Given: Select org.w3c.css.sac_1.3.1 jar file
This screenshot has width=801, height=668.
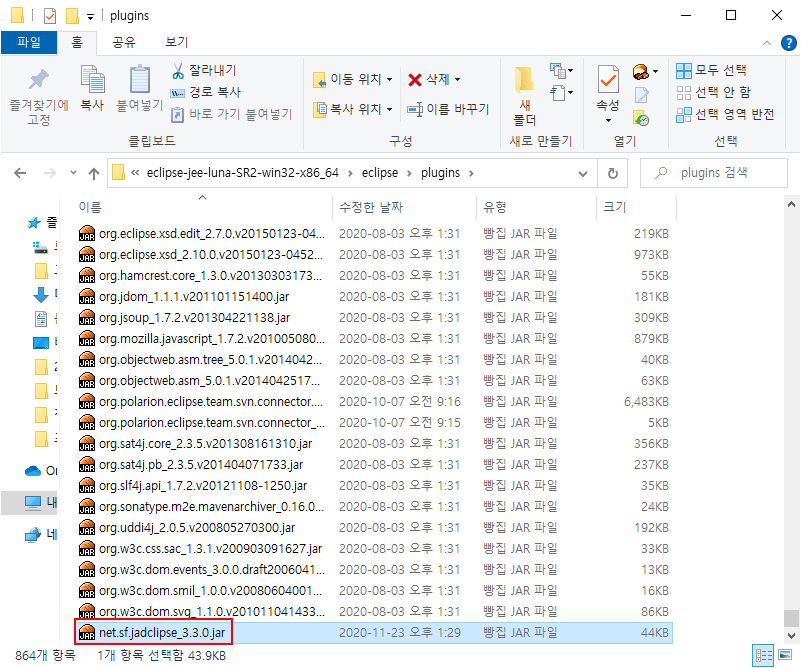Looking at the screenshot, I should [375, 548].
